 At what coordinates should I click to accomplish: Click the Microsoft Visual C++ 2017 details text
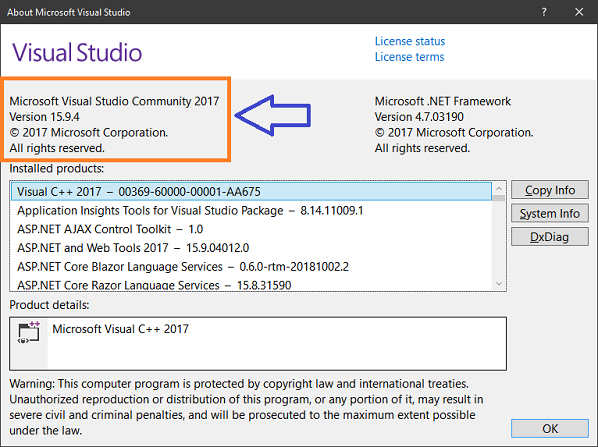[x=121, y=329]
